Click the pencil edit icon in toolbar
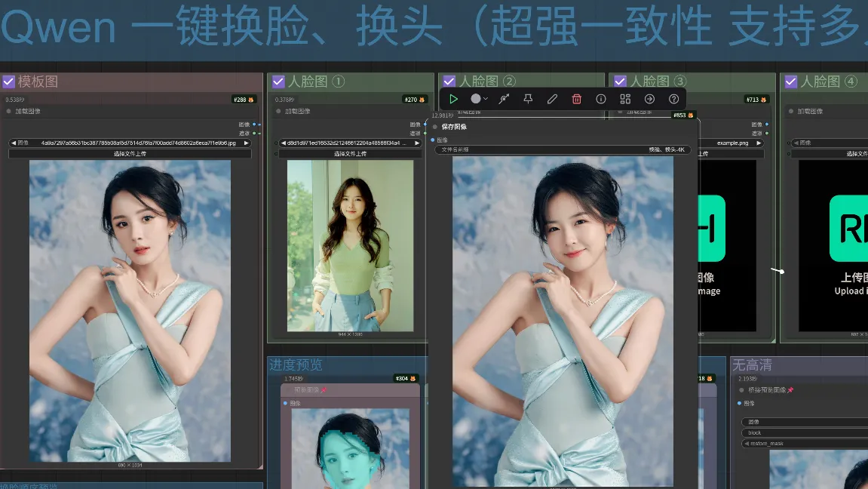 coord(552,99)
